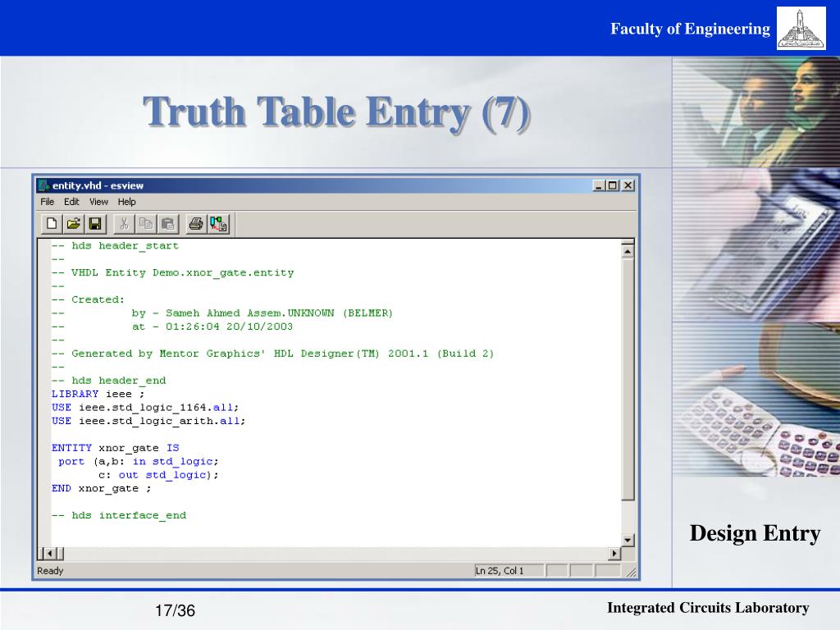Screen dimensions: 840x630
Task: Minimize the esview window
Action: [x=599, y=185]
